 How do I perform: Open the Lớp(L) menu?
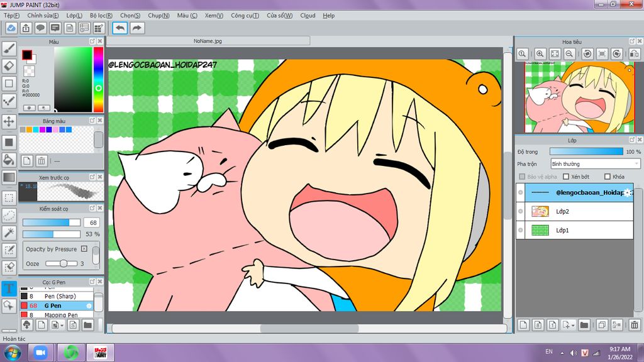pos(74,15)
